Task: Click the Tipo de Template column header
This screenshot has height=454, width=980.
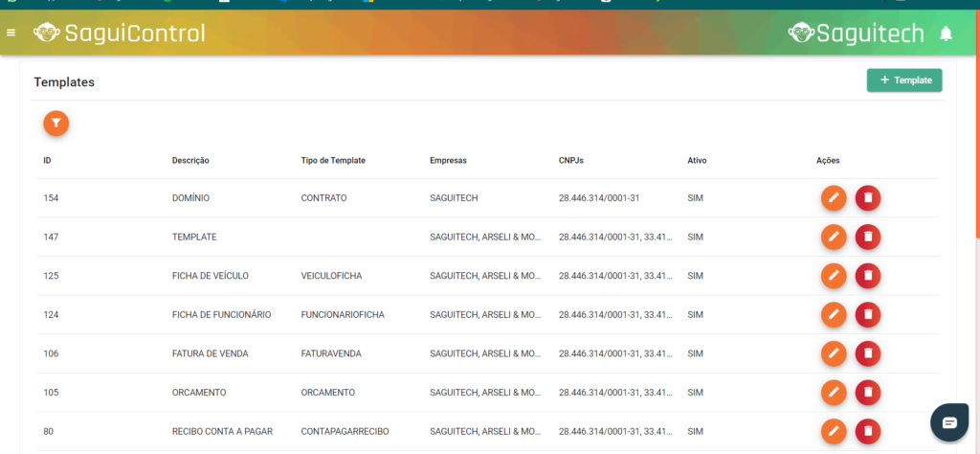Action: [333, 160]
